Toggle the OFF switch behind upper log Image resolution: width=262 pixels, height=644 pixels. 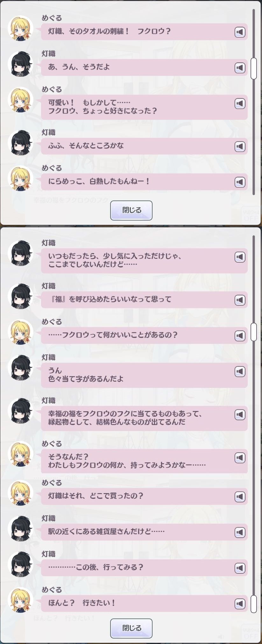[x=250, y=216]
